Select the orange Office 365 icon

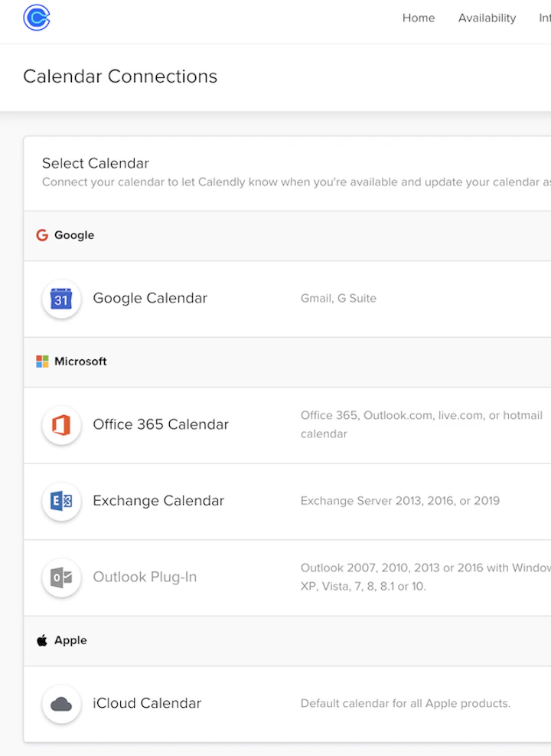coord(61,425)
